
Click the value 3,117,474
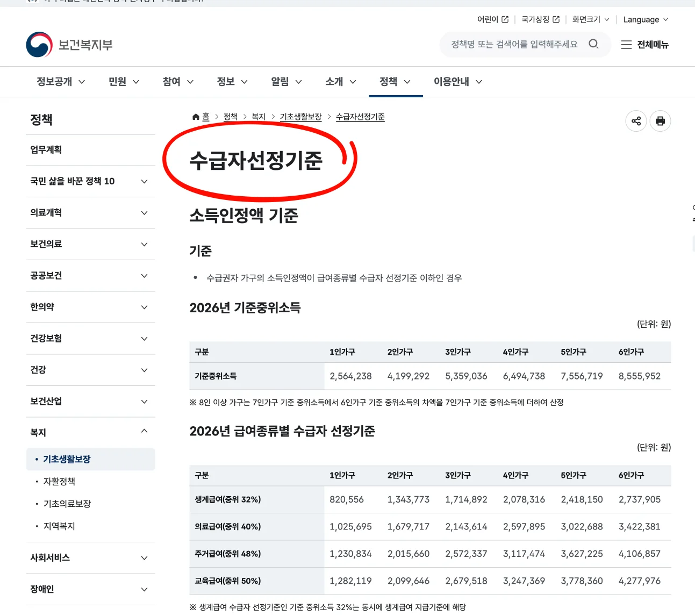point(524,554)
